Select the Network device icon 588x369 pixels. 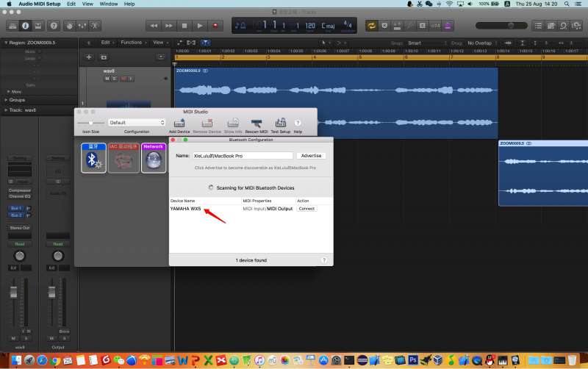coord(154,158)
